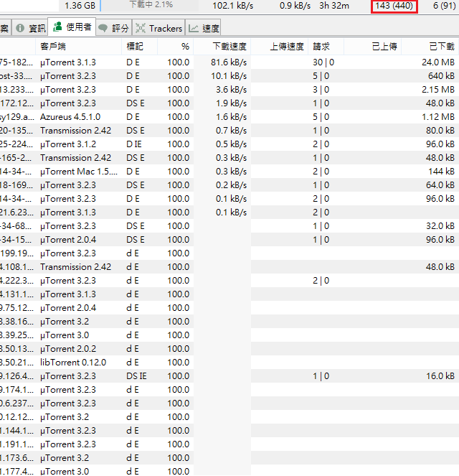This screenshot has width=459, height=476.
Task: Click the 32.0 kB downloaded cell
Action: point(440,226)
